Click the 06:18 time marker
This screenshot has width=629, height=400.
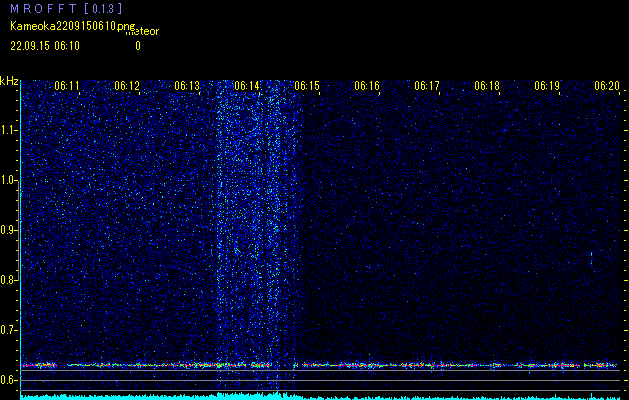click(x=487, y=85)
